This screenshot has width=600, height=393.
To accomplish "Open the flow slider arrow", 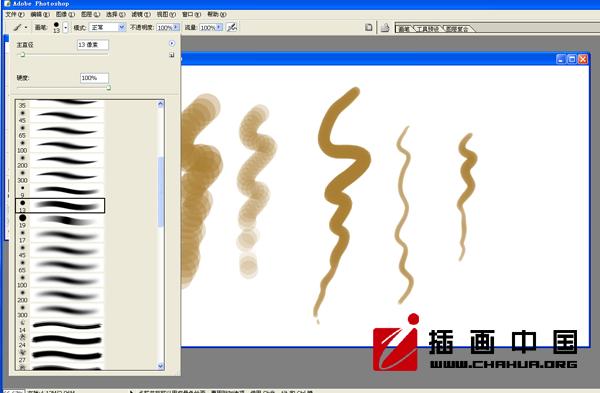I will point(219,28).
